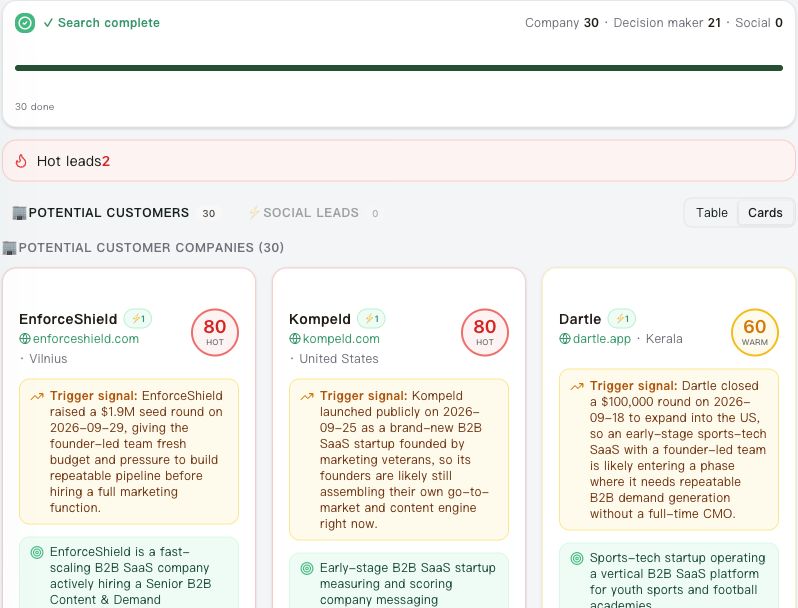
Task: Click the 60 WARM score badge on Dartle
Action: (755, 332)
